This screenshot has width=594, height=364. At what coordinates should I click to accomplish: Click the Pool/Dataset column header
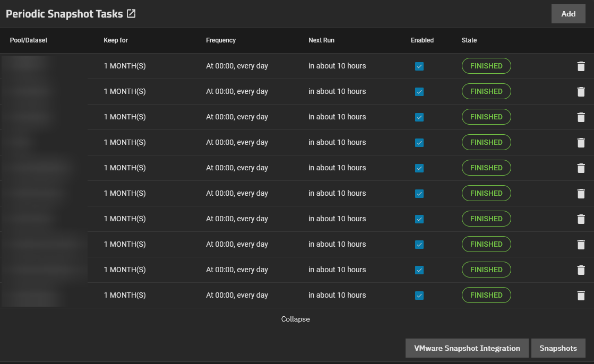point(29,40)
